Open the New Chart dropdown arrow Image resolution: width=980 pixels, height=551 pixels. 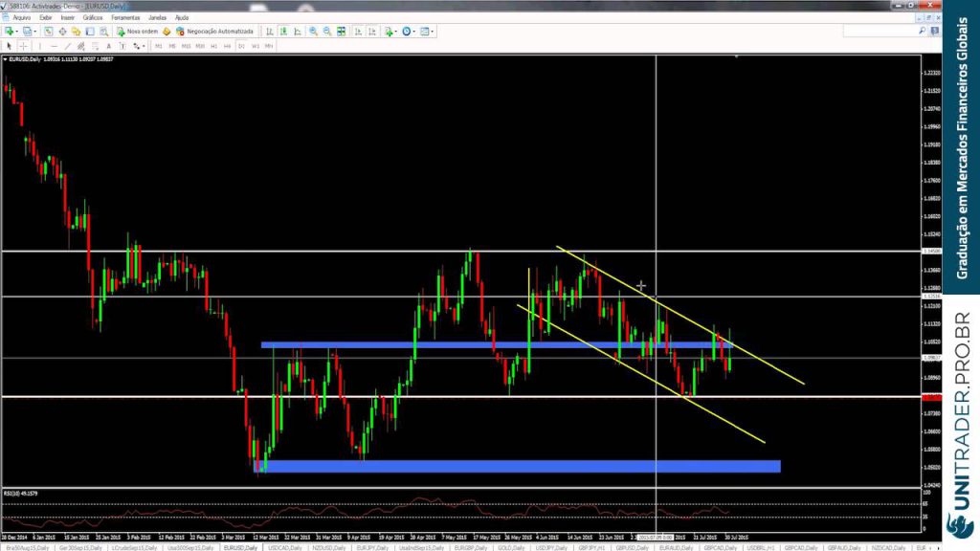[x=17, y=32]
